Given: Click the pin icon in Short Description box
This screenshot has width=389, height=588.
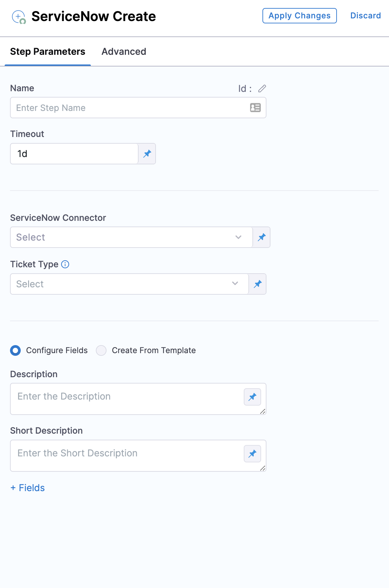Looking at the screenshot, I should pyautogui.click(x=252, y=454).
